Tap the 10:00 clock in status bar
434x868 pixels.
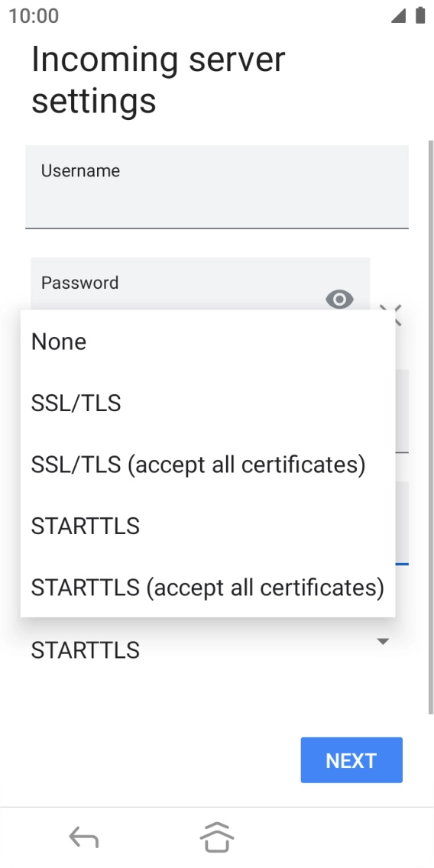(x=34, y=16)
